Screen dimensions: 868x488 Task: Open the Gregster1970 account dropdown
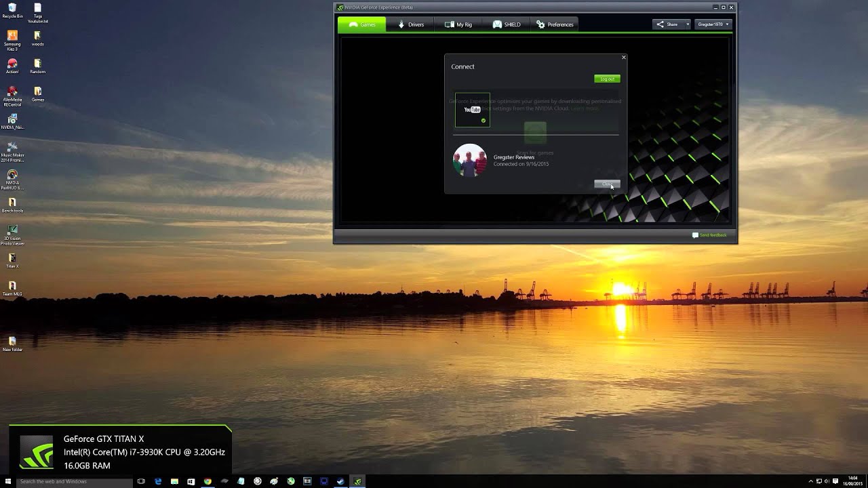713,24
